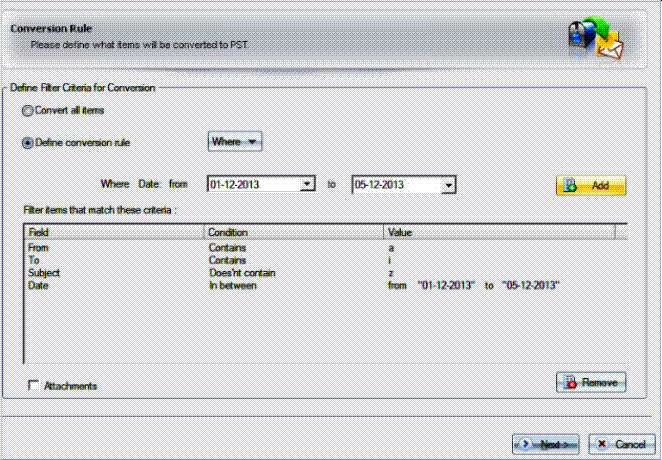Click the mailbox to PST icon in header
This screenshot has width=662, height=460.
pos(596,38)
